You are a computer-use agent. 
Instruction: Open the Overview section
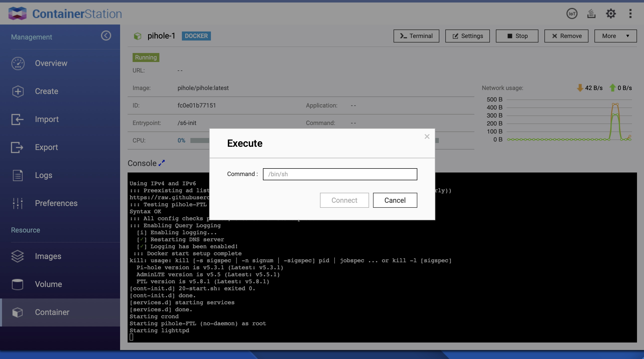(x=51, y=63)
